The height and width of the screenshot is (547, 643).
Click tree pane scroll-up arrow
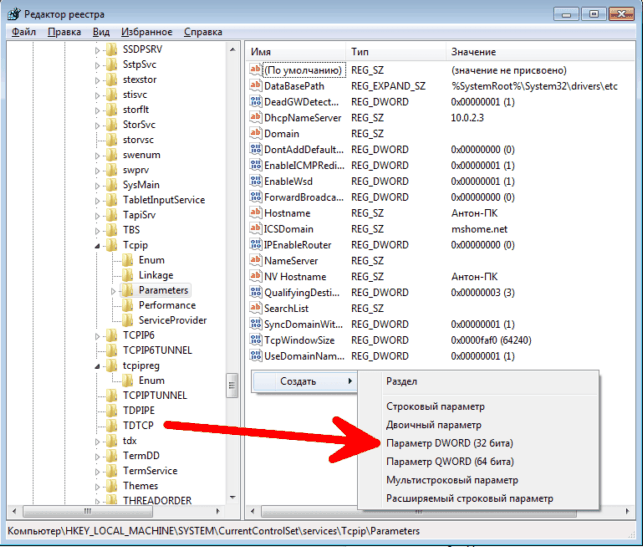(x=233, y=50)
